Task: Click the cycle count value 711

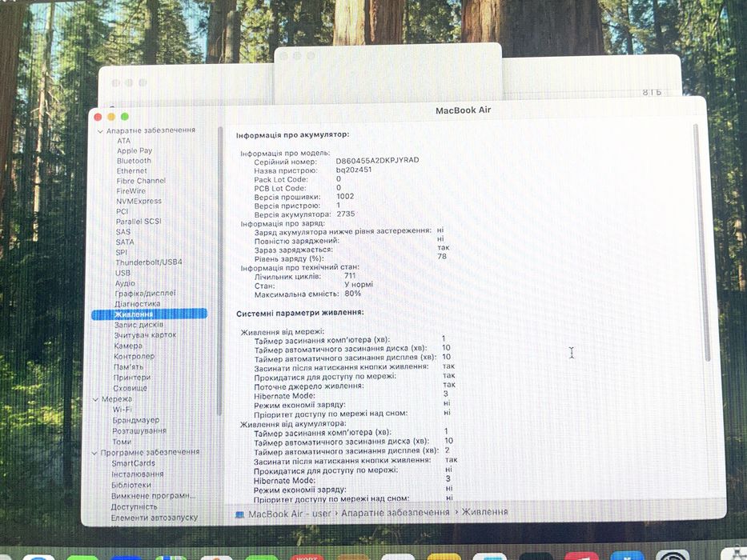Action: pyautogui.click(x=350, y=275)
